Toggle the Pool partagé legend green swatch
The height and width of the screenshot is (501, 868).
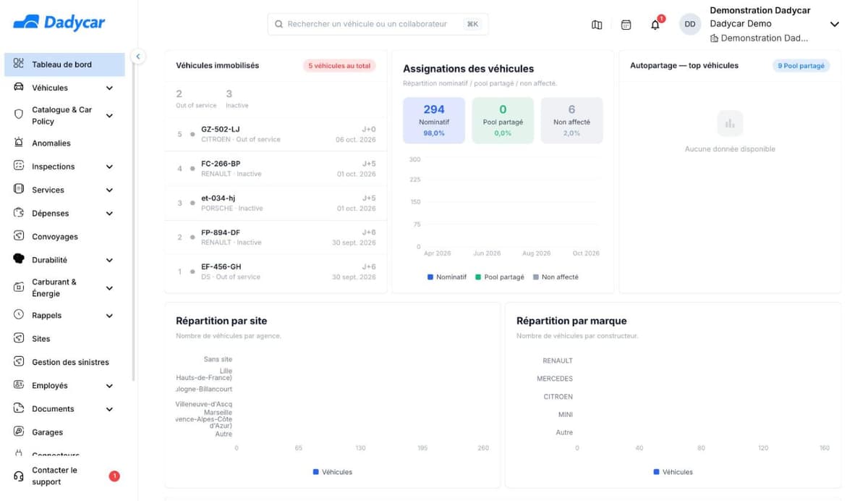point(478,277)
